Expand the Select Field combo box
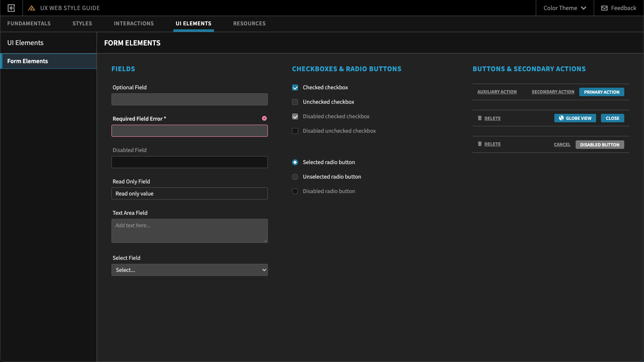The height and width of the screenshot is (362, 644). (189, 270)
